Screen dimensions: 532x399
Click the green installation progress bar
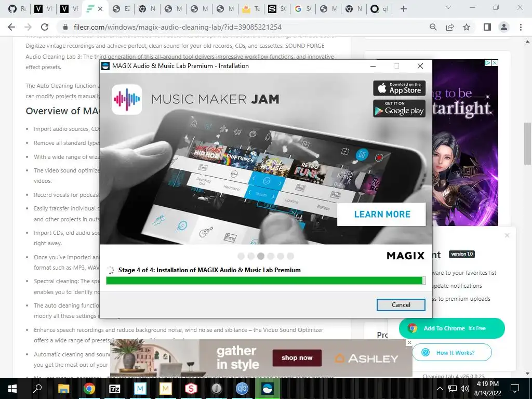click(x=265, y=281)
